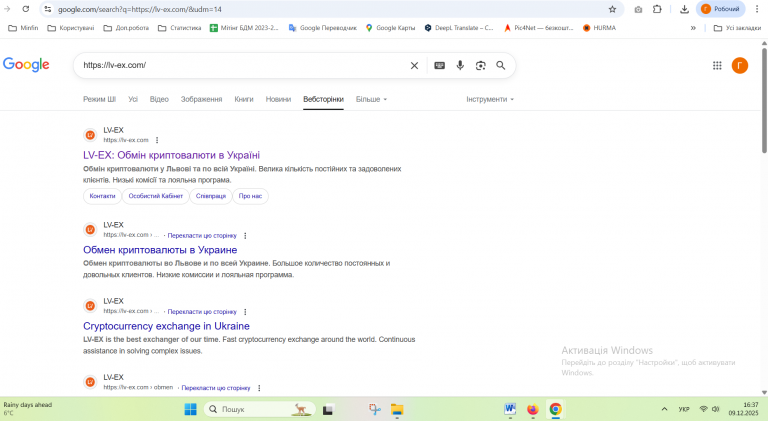
Task: Open the Користувачі bookmark folder
Action: point(71,28)
